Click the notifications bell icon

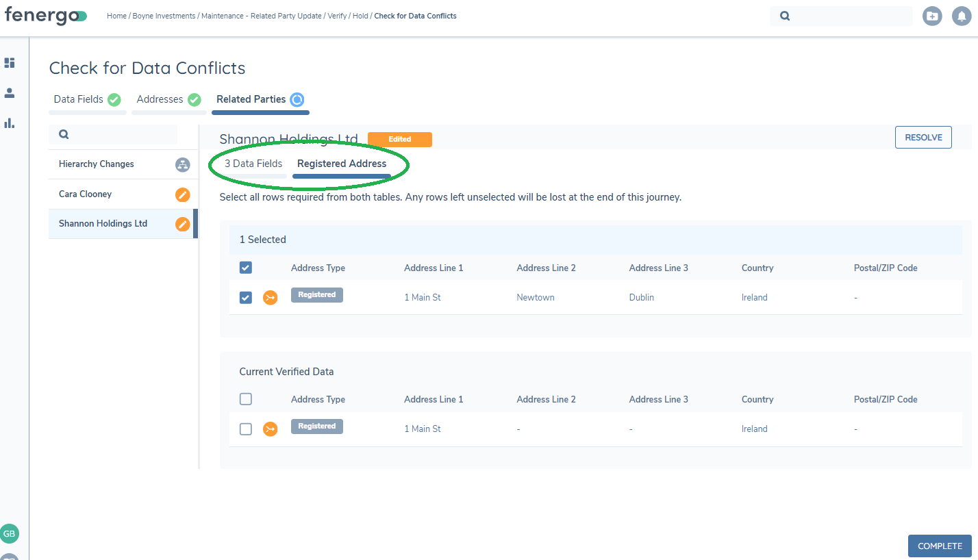pos(962,16)
